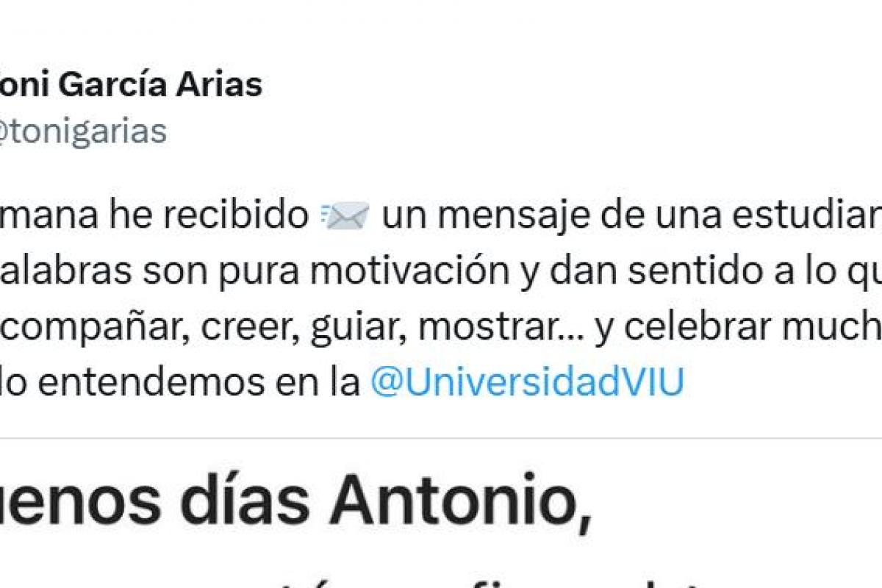The image size is (882, 588).
Task: Open the @tonigarias handle
Action: 83,132
